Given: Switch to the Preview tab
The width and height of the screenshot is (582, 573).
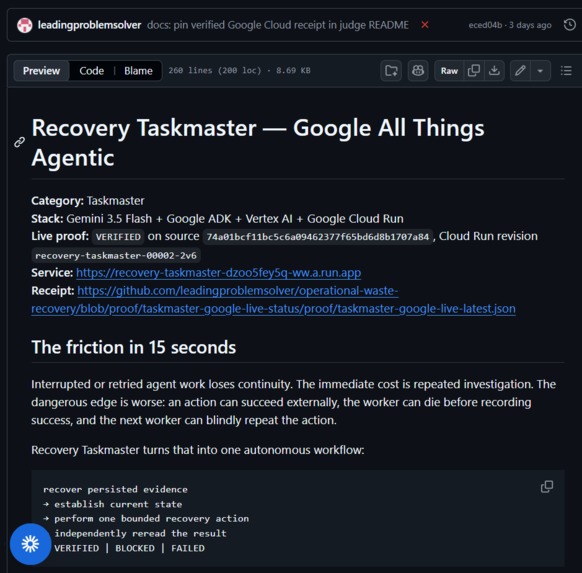Looking at the screenshot, I should pos(41,71).
